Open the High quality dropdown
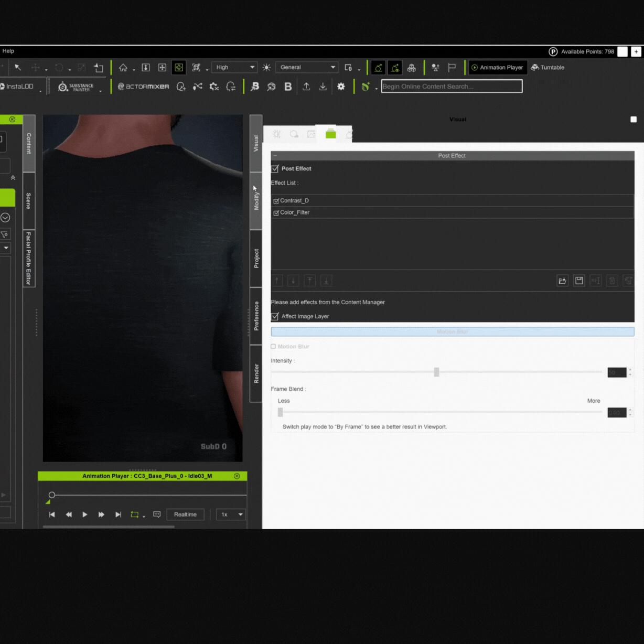Viewport: 644px width, 644px height. tap(234, 68)
